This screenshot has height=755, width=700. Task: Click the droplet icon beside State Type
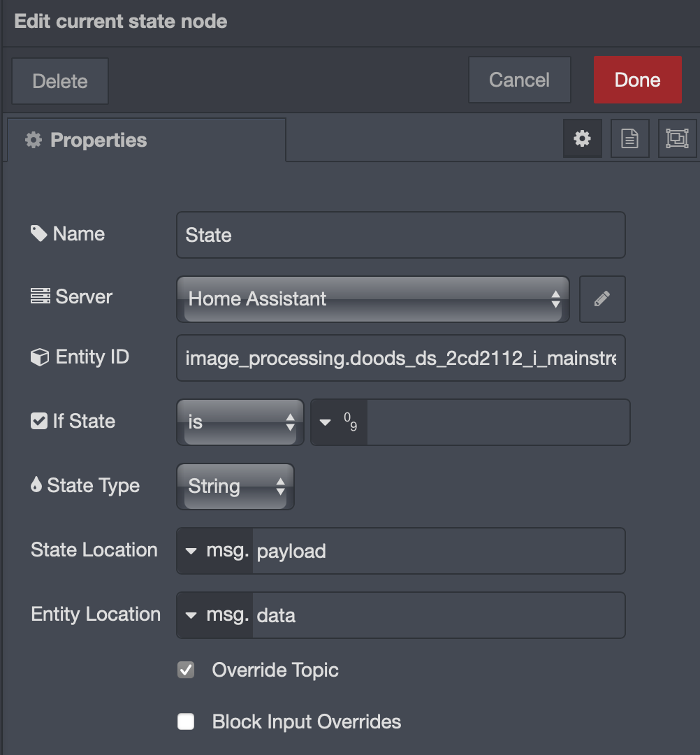[x=38, y=484]
